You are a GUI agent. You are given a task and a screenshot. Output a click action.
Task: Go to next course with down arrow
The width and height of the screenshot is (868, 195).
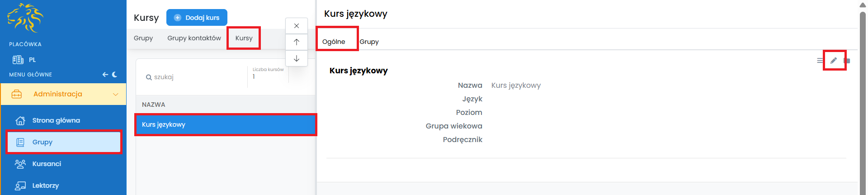pos(297,58)
